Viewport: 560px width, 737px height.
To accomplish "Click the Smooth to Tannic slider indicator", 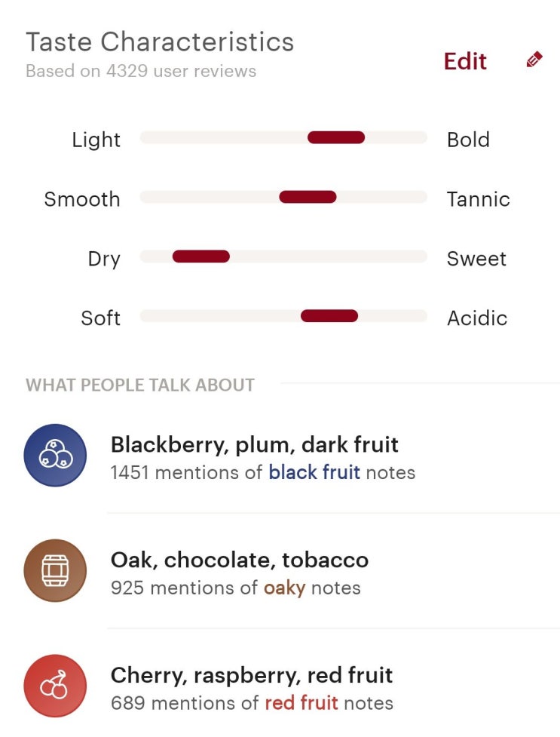I will [x=308, y=197].
